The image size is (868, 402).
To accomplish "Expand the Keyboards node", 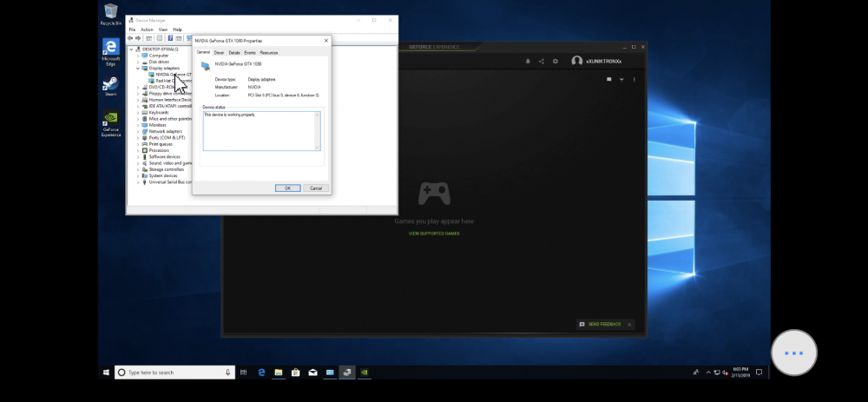I will pyautogui.click(x=138, y=112).
